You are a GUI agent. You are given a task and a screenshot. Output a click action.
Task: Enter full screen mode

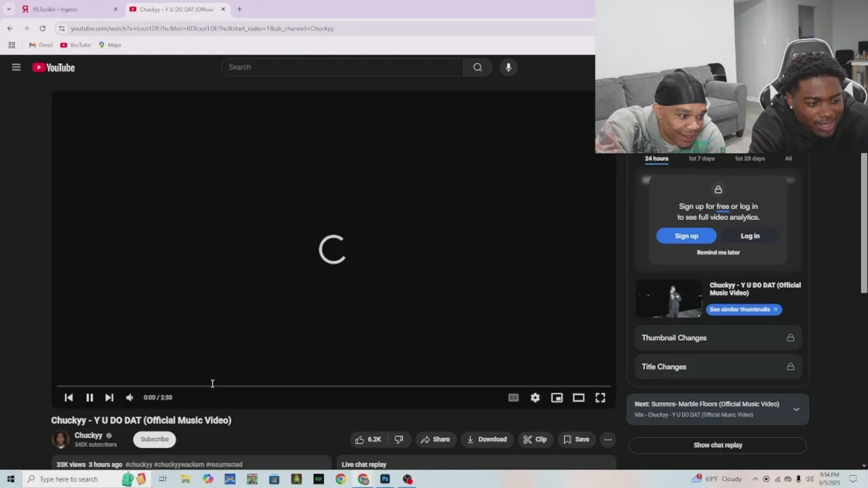pos(600,398)
